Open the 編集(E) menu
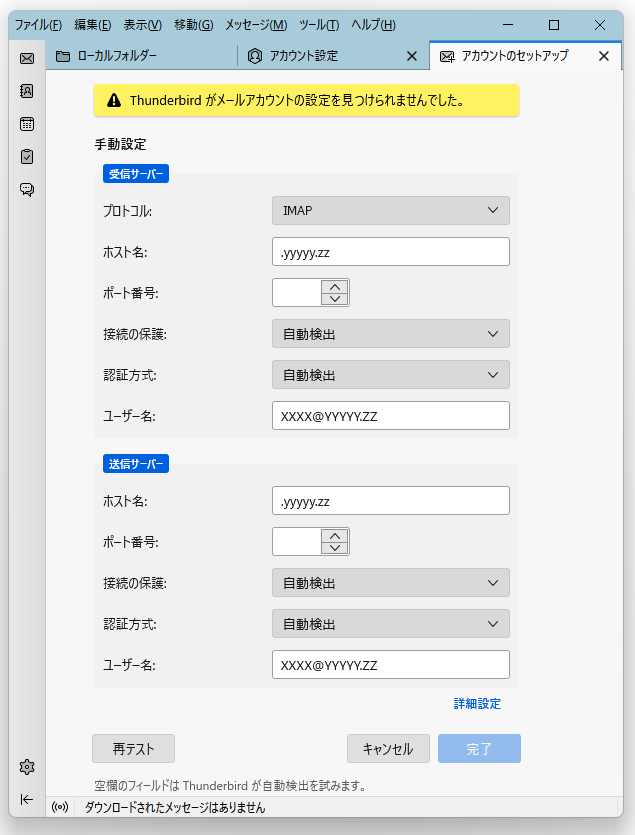 coord(93,24)
